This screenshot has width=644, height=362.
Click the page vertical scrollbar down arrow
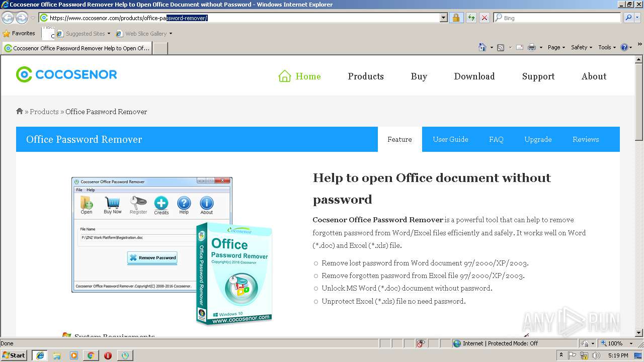[x=639, y=332]
